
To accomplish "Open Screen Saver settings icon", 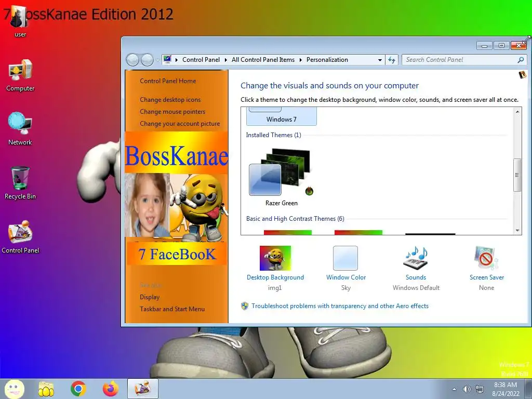I will click(x=486, y=258).
